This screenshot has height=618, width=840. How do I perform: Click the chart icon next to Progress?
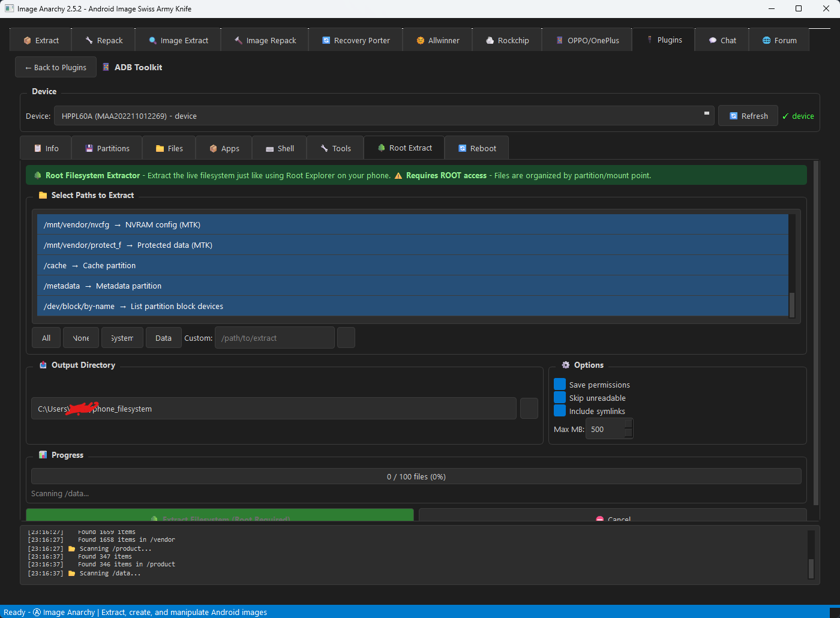(x=43, y=455)
